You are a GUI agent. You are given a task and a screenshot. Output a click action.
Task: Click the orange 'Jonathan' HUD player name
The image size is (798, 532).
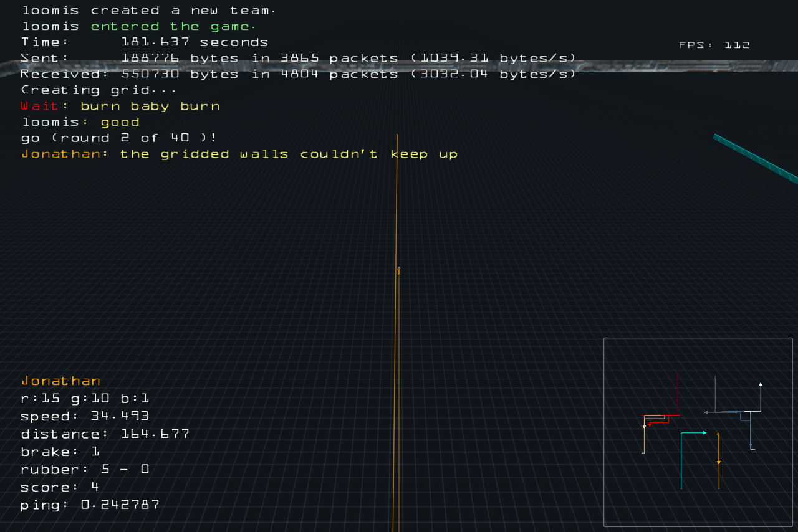click(61, 381)
